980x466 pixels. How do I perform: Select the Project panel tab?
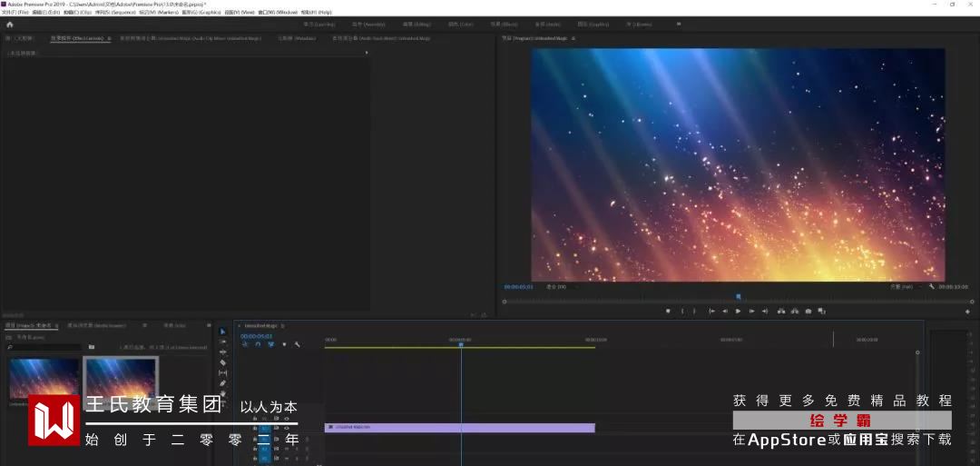[29, 325]
